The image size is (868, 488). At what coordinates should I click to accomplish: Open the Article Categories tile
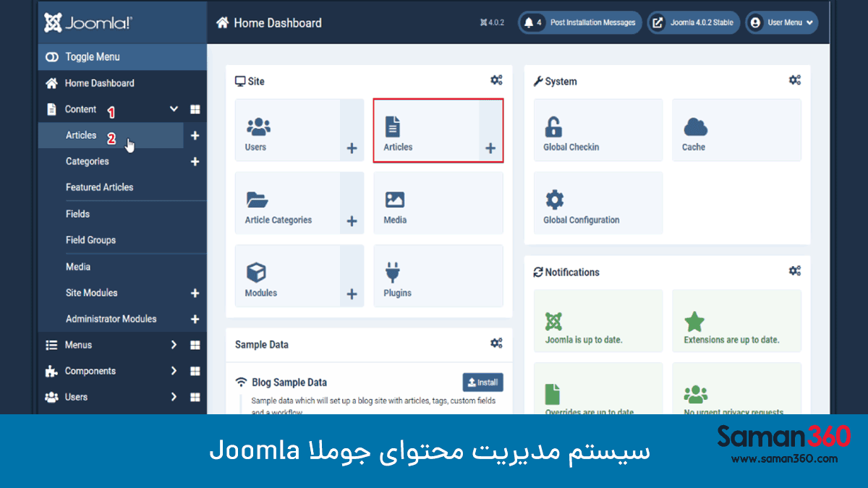click(288, 203)
